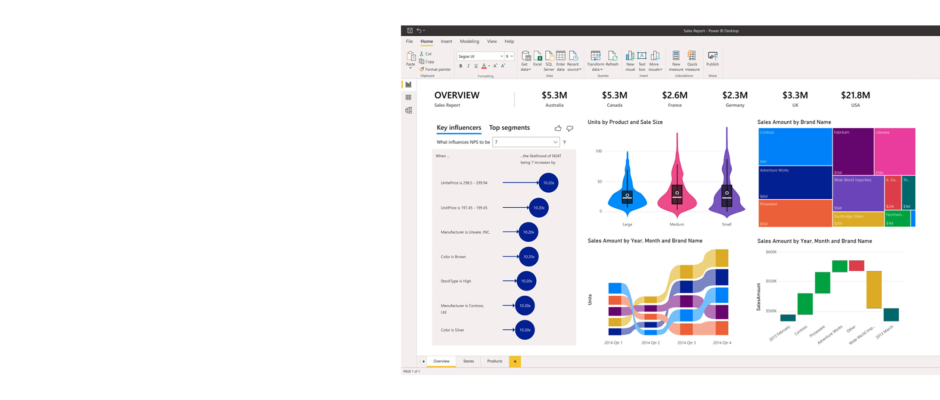Switch to Report view in sidebar
Image resolution: width=940 pixels, height=400 pixels.
(408, 85)
